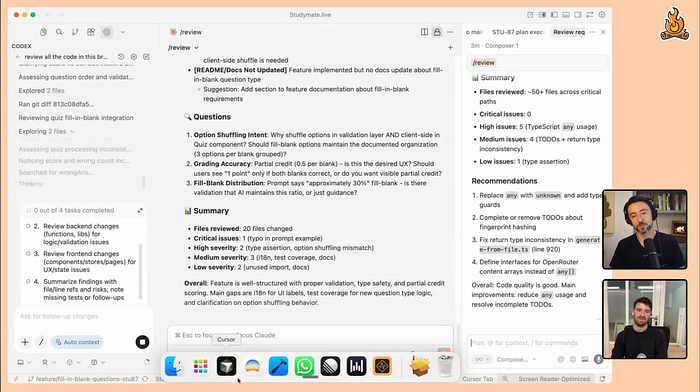This screenshot has height=392, width=700.
Task: Open the reasoning effort dropdown in Codex footer
Action: point(73,363)
